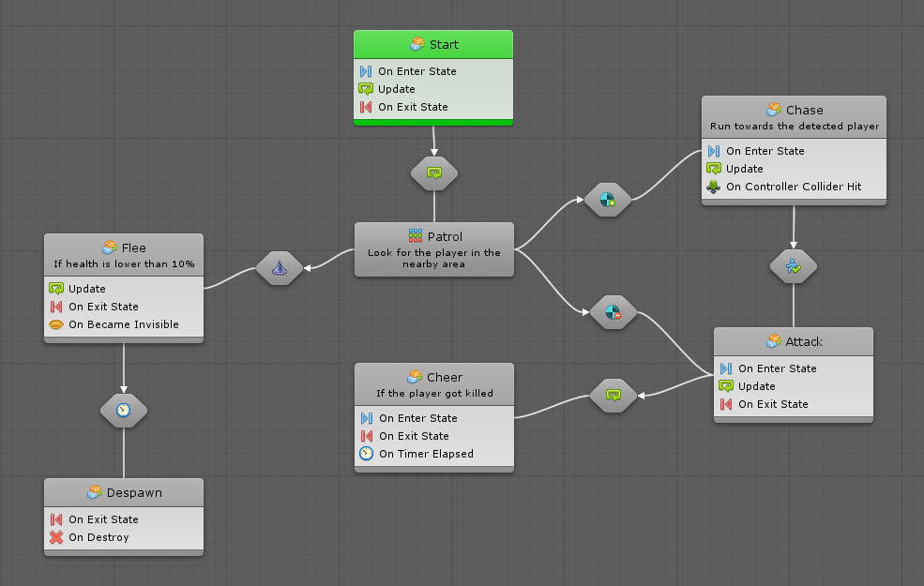The height and width of the screenshot is (586, 924).
Task: Click On Timer Elapsed in Cheer node
Action: pos(426,454)
